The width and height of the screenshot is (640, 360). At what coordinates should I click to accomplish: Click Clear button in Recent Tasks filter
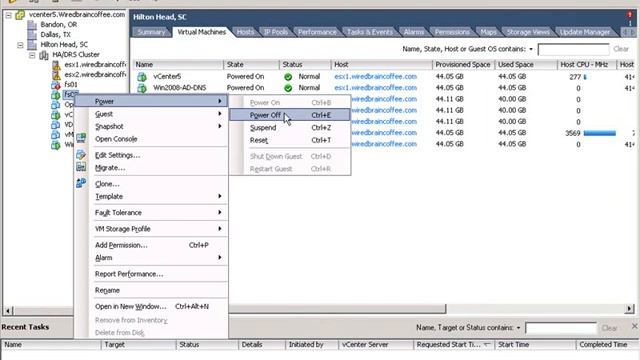(609, 328)
